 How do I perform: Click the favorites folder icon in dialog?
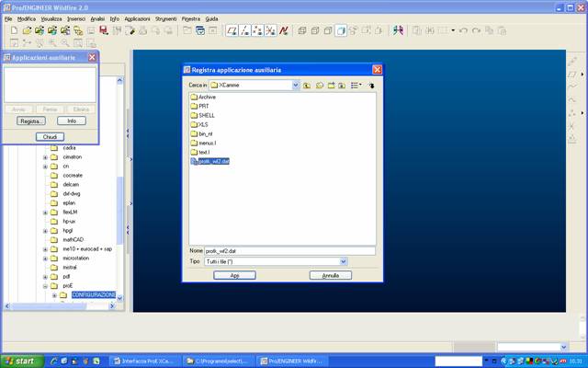(342, 86)
